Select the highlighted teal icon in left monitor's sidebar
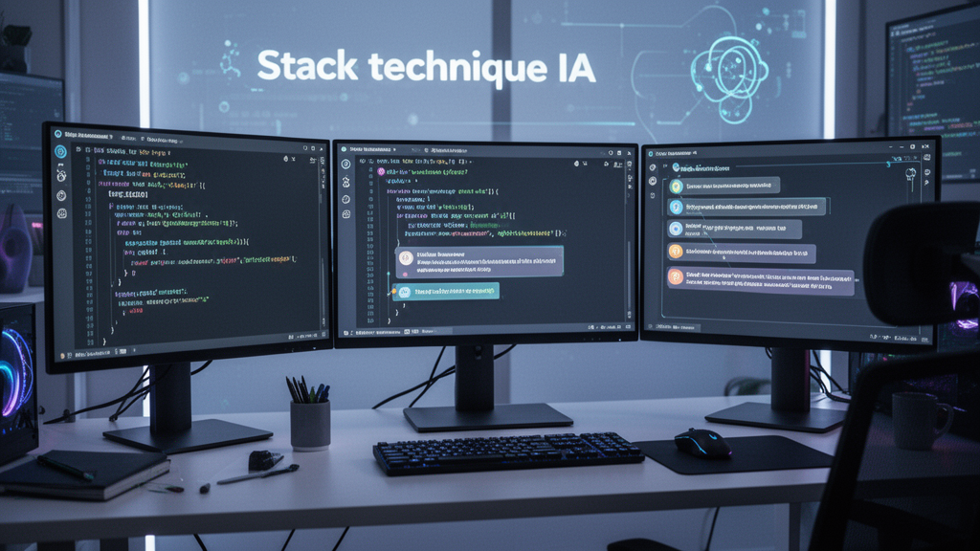This screenshot has width=980, height=551. [x=60, y=151]
